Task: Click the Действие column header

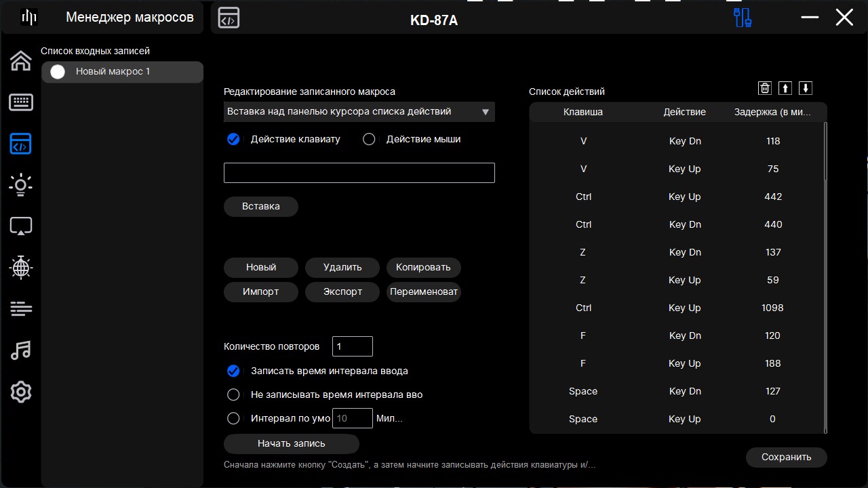Action: tap(685, 112)
